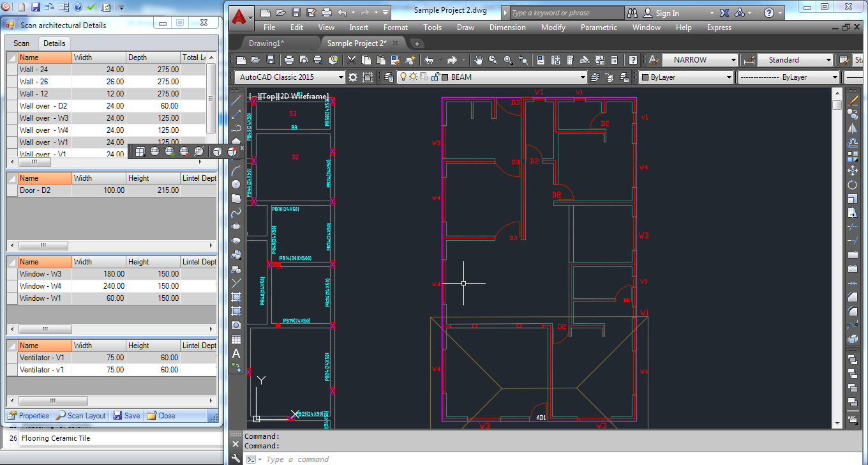Click the Plot printer icon
Screen dimensions: 868x465
(289, 60)
